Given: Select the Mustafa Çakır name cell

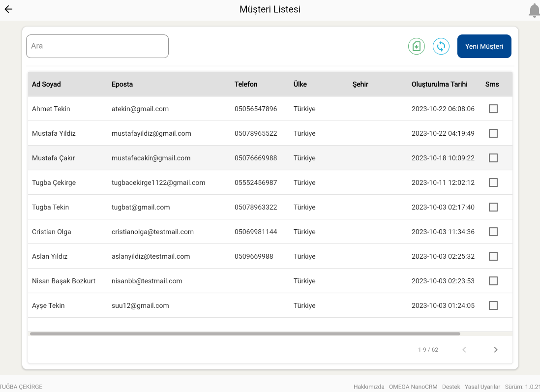Looking at the screenshot, I should (54, 158).
